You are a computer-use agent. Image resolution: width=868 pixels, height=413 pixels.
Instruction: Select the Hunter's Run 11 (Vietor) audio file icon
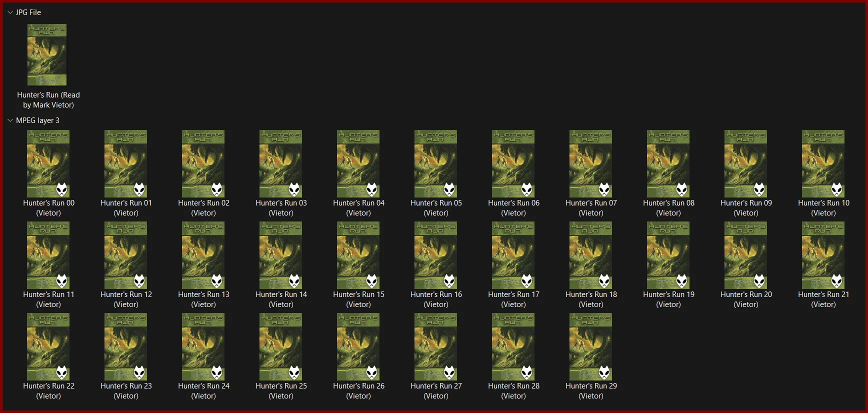click(48, 255)
